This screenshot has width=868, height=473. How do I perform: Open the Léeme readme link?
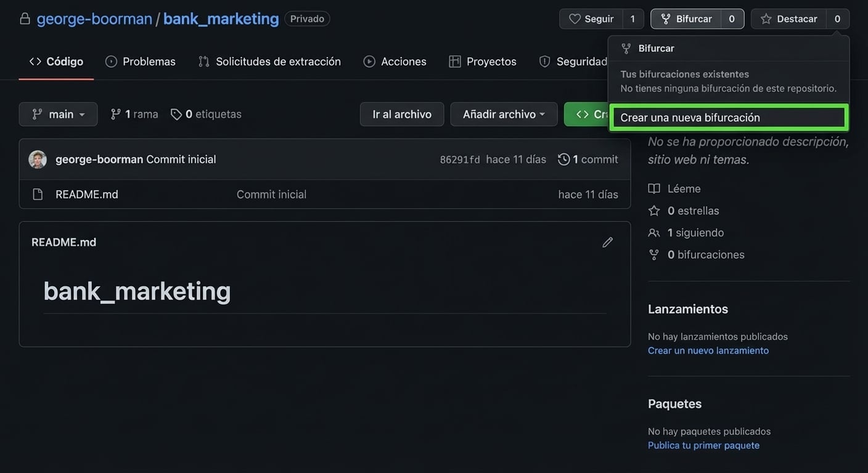tap(684, 188)
